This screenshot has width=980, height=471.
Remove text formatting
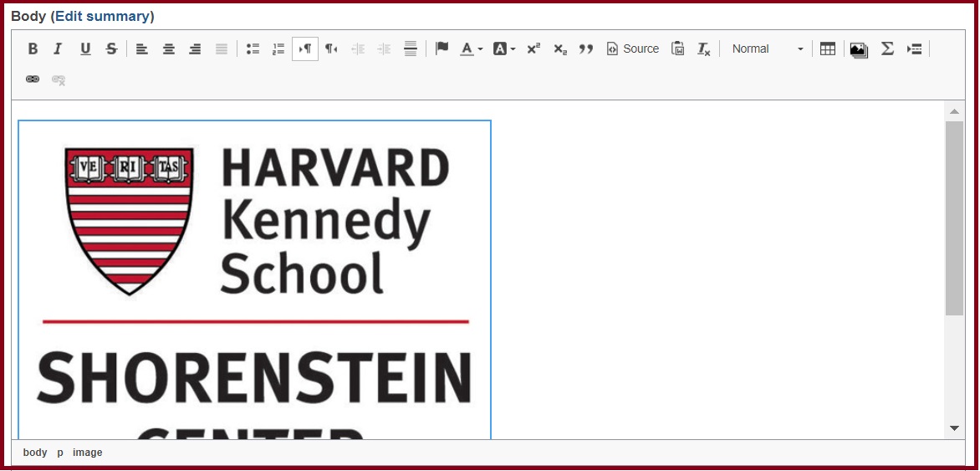(x=704, y=49)
